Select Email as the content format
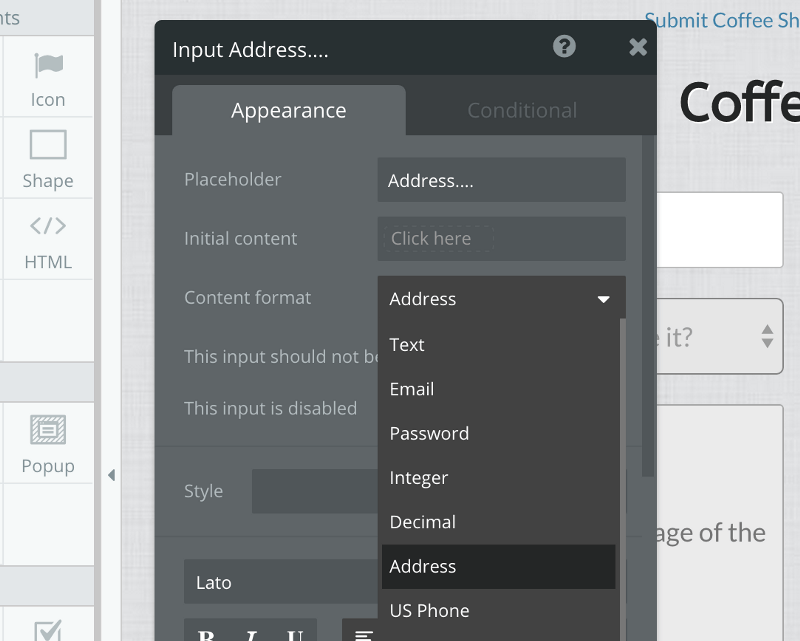 (412, 389)
